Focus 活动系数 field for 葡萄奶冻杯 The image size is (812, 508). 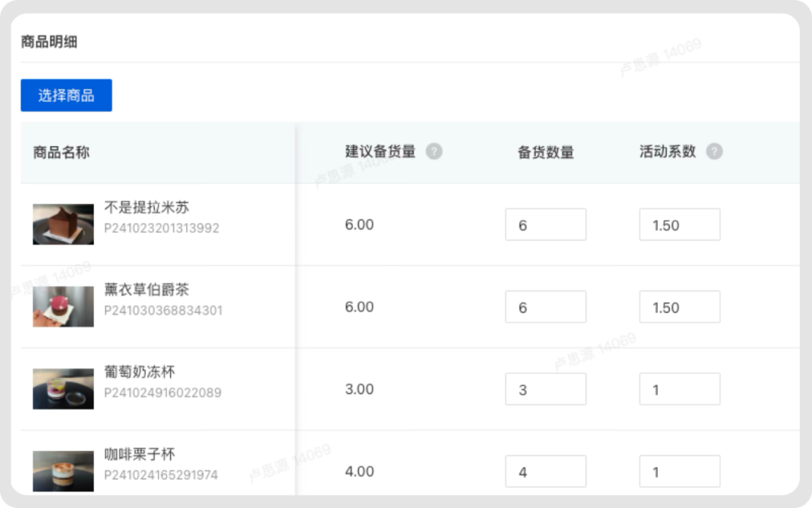coord(679,389)
